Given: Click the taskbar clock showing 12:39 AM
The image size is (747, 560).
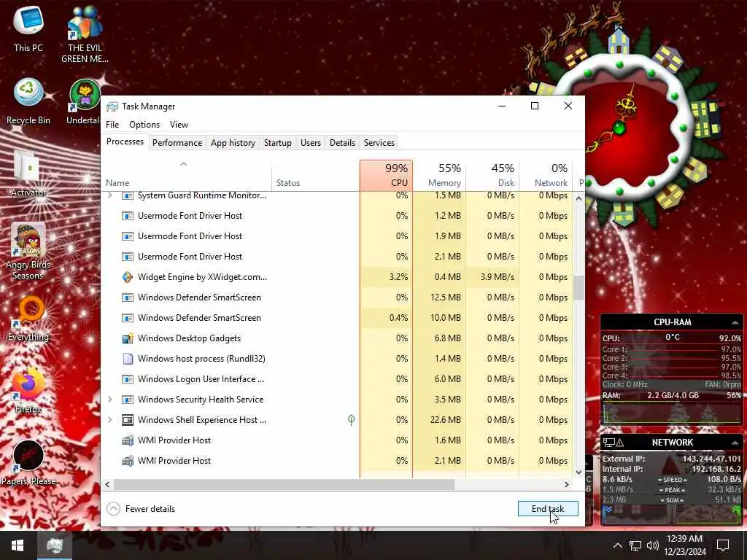Looking at the screenshot, I should [684, 545].
